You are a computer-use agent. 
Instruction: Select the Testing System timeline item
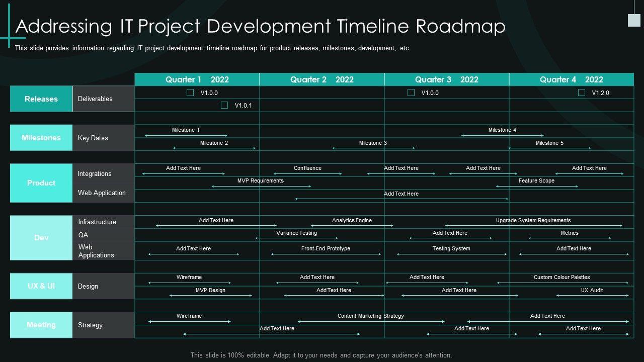click(451, 249)
